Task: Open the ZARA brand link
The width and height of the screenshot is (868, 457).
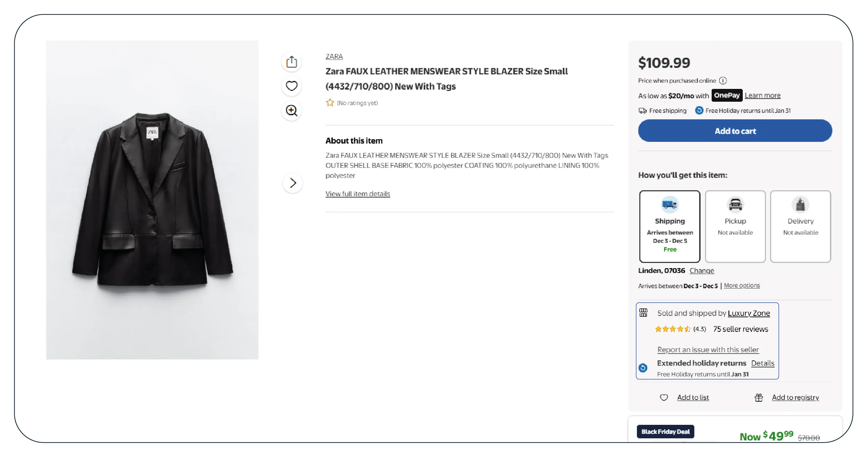Action: (334, 56)
